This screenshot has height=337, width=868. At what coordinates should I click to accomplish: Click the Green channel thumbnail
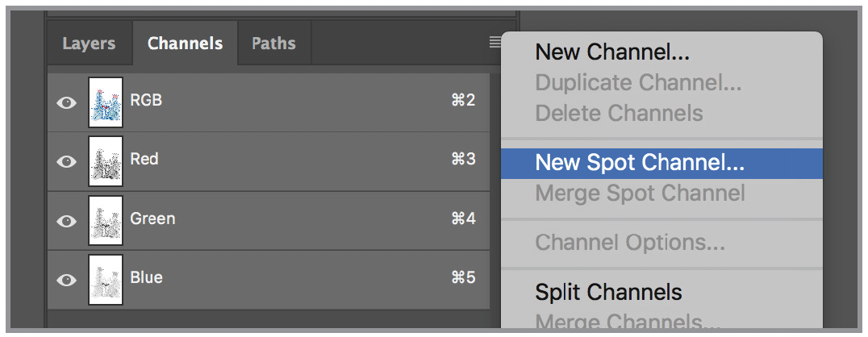point(106,220)
